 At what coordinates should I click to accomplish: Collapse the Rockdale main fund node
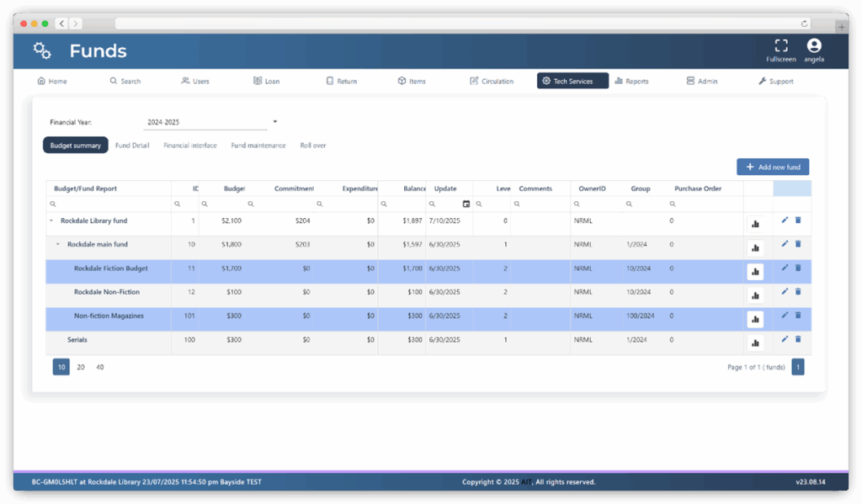click(x=58, y=245)
